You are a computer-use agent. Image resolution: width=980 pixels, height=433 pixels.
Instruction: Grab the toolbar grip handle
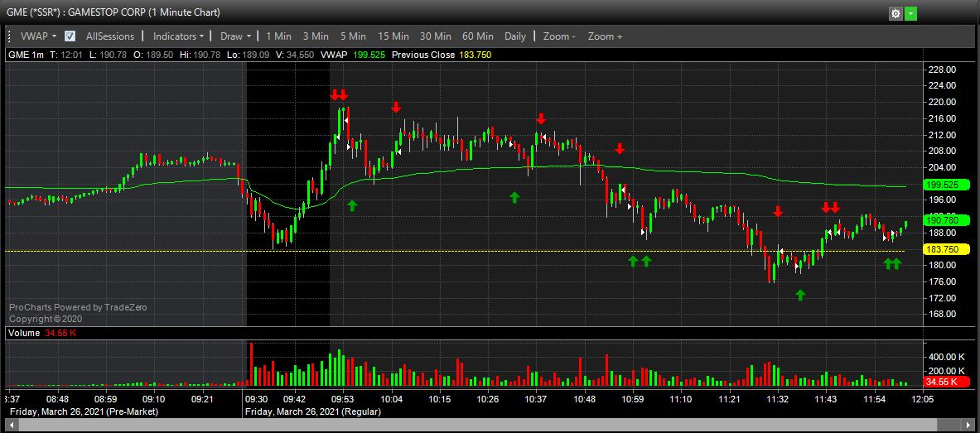click(x=9, y=36)
